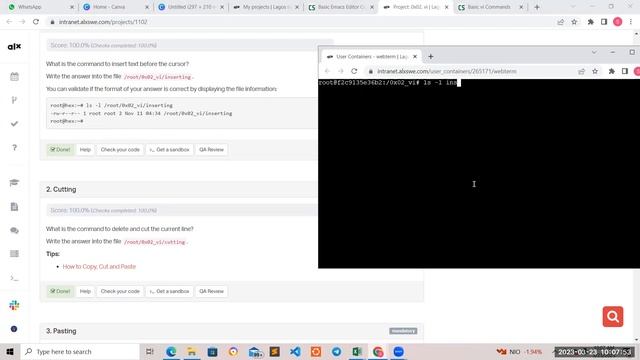Open Sublime Text from taskbar
This screenshot has height=360, width=640.
pos(274,351)
